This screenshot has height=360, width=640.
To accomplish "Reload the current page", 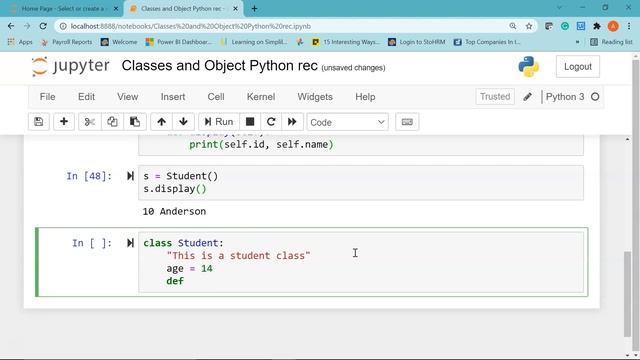I will click(x=43, y=26).
